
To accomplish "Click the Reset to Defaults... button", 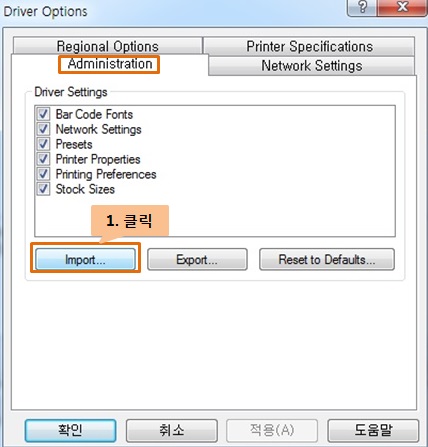I will coord(327,259).
